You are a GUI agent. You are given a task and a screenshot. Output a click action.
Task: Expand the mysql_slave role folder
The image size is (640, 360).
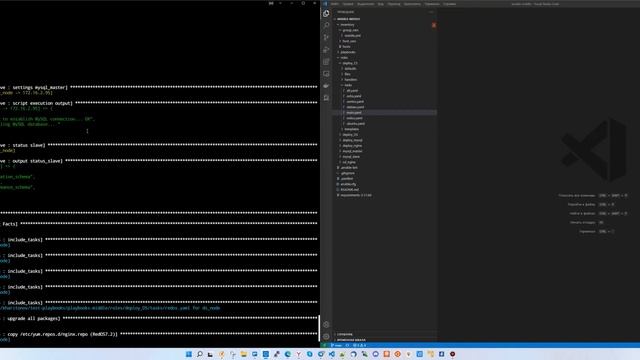point(351,157)
